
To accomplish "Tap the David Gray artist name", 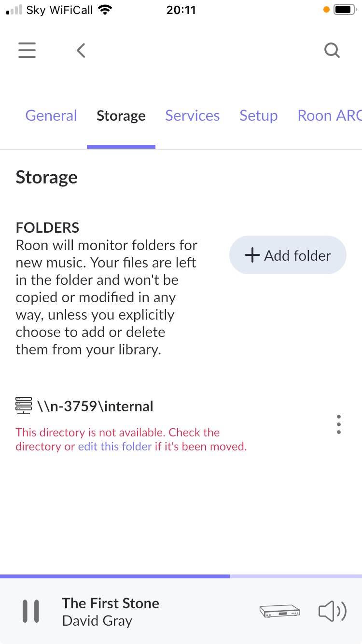I will pyautogui.click(x=97, y=621).
